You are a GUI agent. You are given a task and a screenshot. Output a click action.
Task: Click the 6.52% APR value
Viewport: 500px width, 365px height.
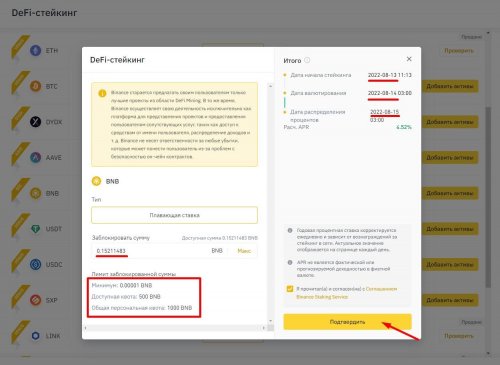pos(404,127)
